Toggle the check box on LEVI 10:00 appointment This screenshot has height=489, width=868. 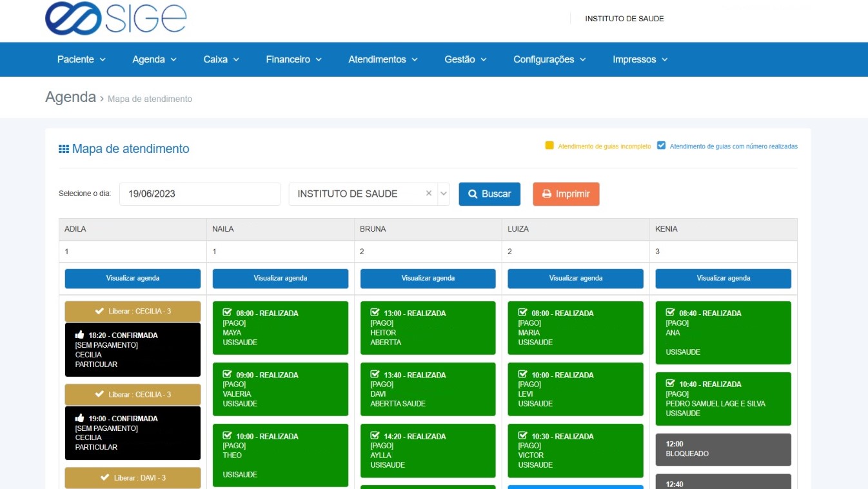(522, 375)
